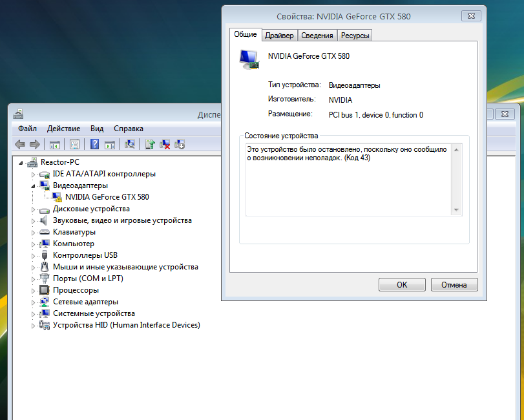Select Устройства HID (Human Interface Devices)
The width and height of the screenshot is (524, 420).
(127, 325)
